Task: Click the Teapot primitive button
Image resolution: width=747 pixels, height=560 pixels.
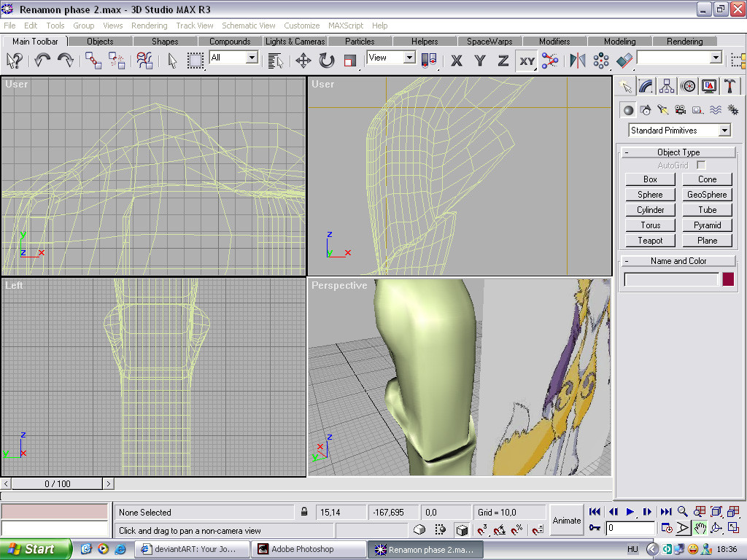Action: (x=650, y=241)
